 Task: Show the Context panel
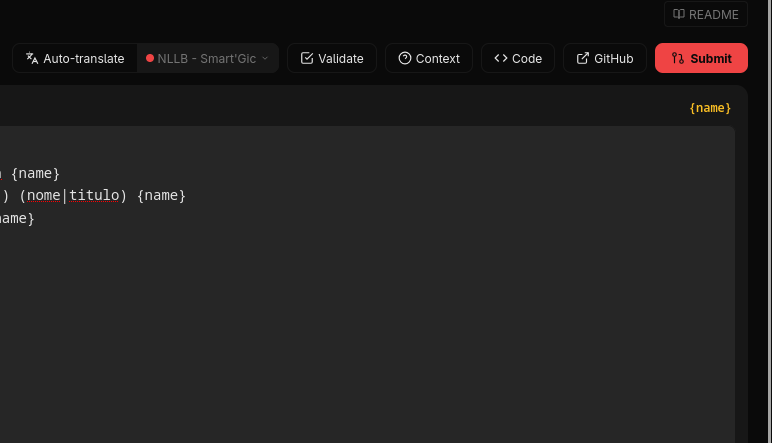(x=429, y=58)
